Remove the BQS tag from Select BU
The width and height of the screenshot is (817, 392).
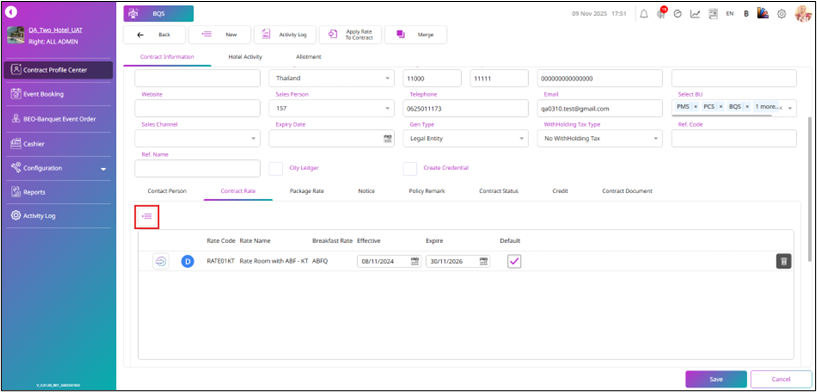click(747, 106)
